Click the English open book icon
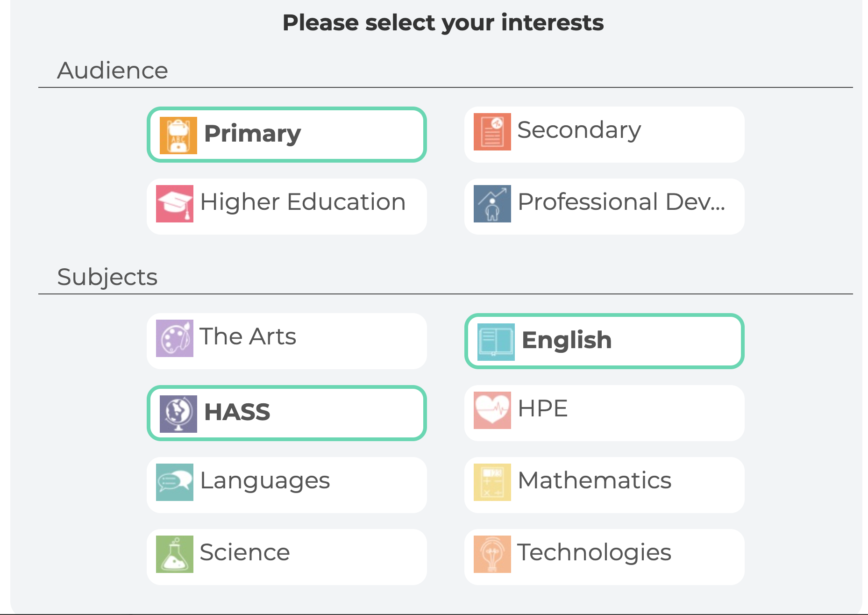The height and width of the screenshot is (615, 868). 496,342
